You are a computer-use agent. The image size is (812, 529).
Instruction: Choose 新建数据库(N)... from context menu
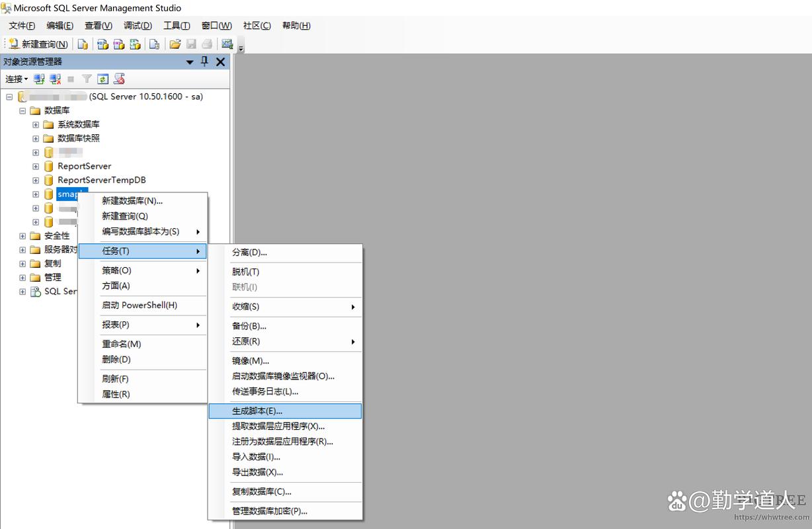click(142, 201)
